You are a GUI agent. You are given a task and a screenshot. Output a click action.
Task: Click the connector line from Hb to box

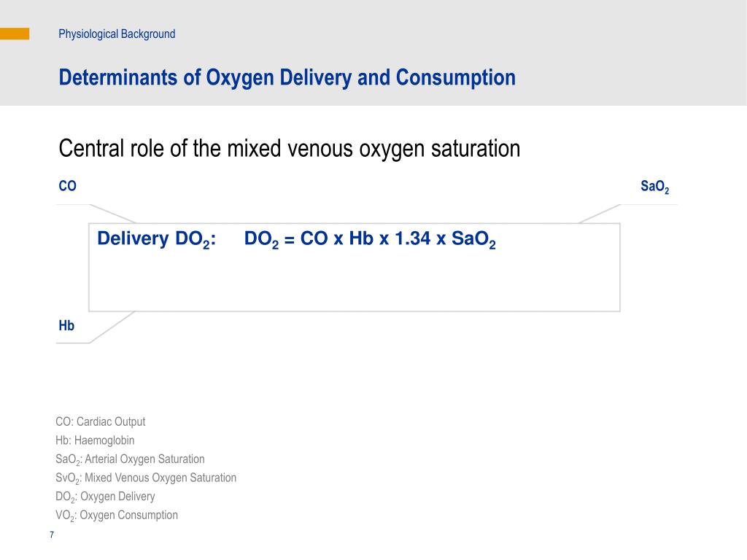click(x=112, y=327)
